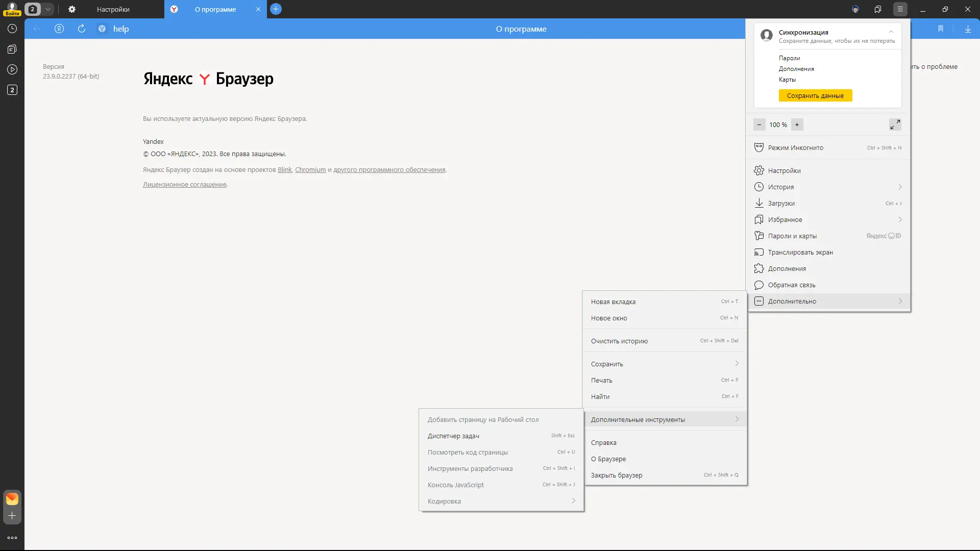Viewport: 980px width, 551px height.
Task: Click the downloads arrow icon at the top right
Action: 968,29
